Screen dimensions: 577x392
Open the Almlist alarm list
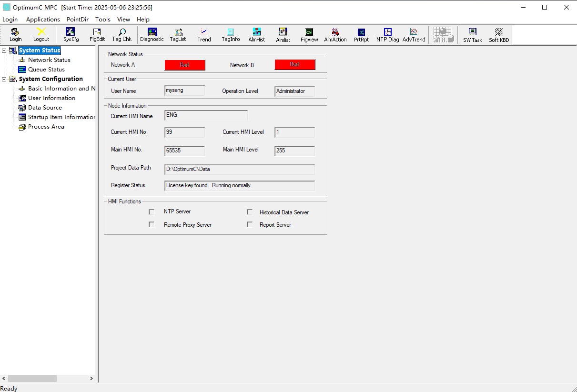[x=283, y=35]
